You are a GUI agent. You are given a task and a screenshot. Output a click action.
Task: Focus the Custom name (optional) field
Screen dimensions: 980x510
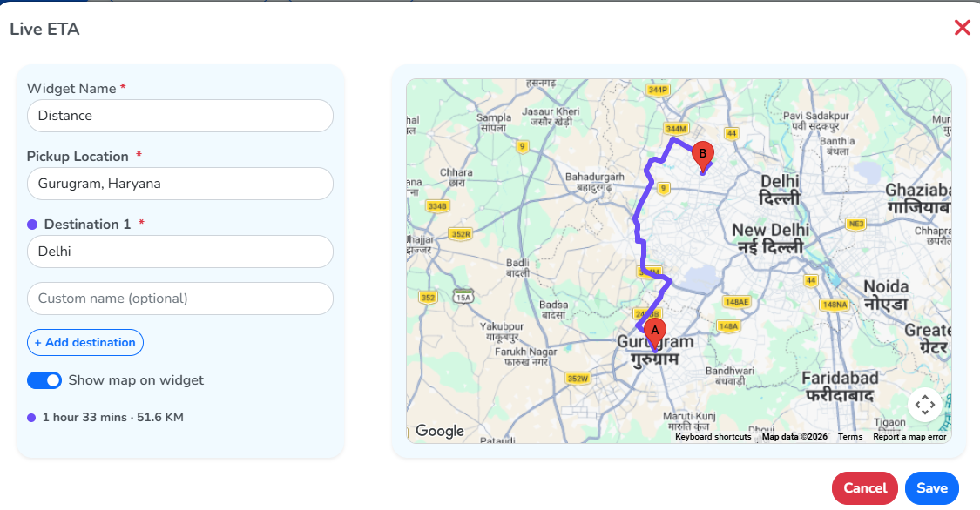coord(180,299)
